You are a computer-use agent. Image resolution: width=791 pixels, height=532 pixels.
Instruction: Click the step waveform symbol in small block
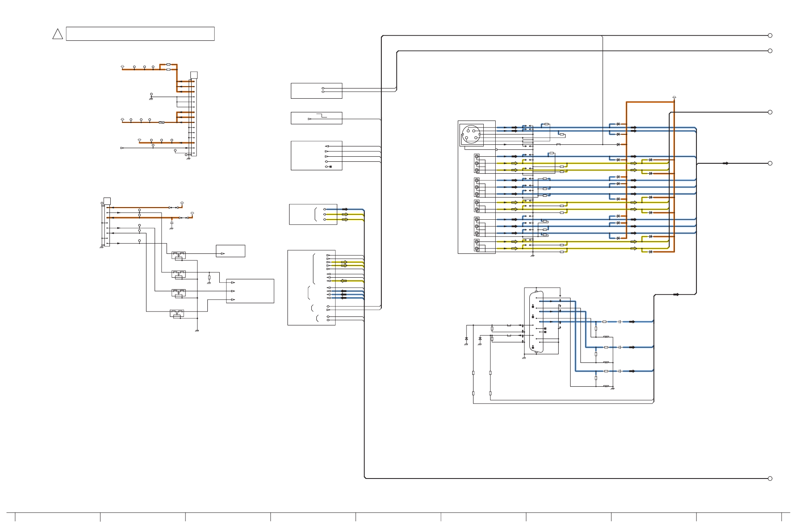(x=322, y=115)
